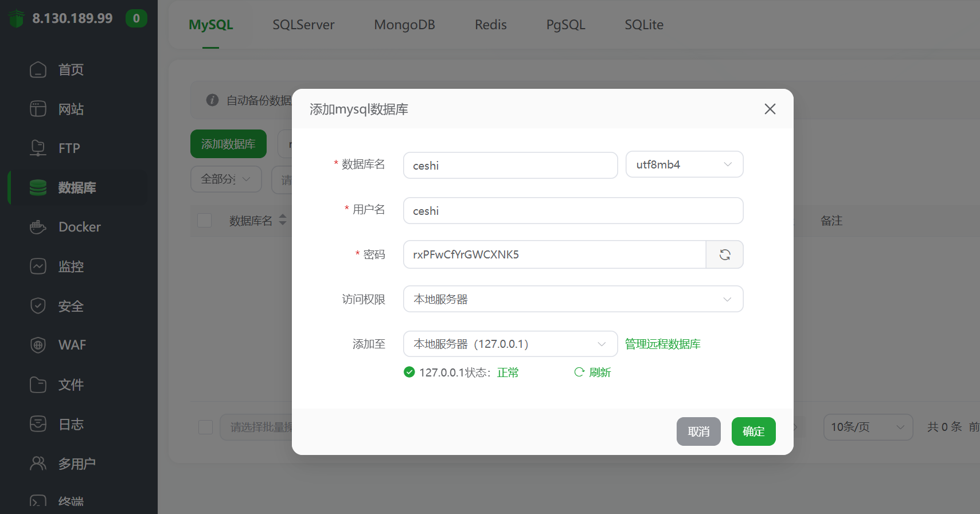Switch to the MySQL tab
The height and width of the screenshot is (514, 980).
[211, 25]
